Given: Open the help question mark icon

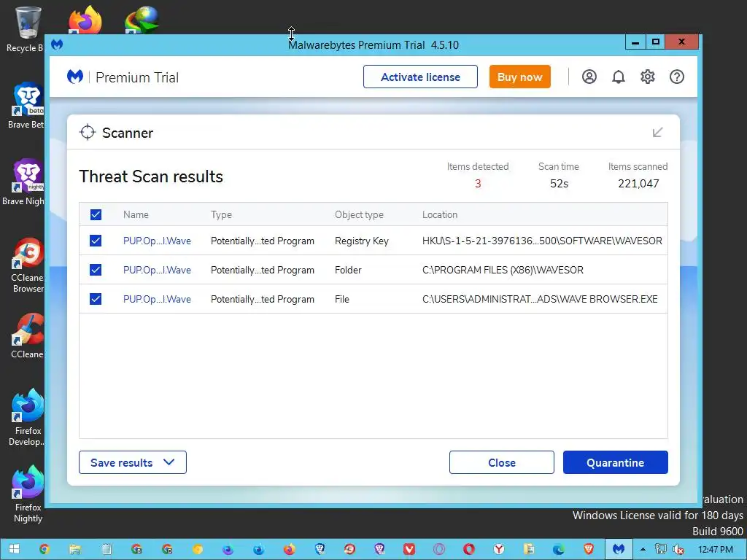Looking at the screenshot, I should coord(676,77).
